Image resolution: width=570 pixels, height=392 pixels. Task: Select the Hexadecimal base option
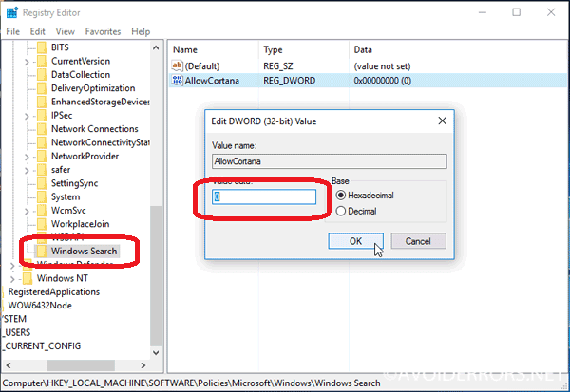point(340,196)
